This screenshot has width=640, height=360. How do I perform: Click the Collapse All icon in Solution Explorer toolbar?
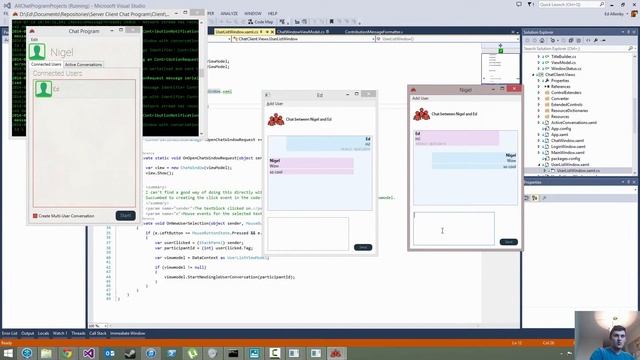571,40
